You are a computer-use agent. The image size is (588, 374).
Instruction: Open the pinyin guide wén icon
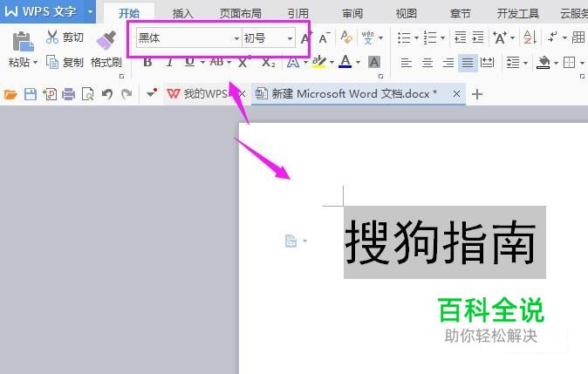point(368,37)
